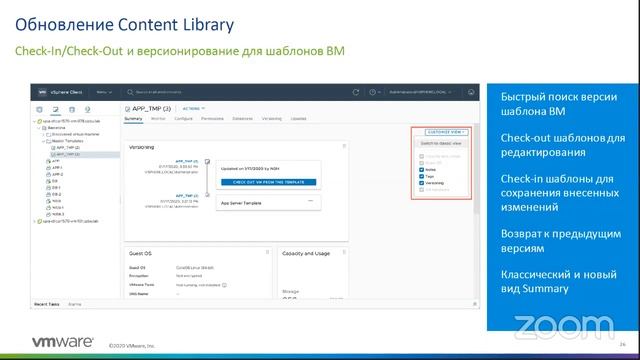The image size is (640, 360).
Task: Select DB-1 virtual machine in tree
Action: 56,188
